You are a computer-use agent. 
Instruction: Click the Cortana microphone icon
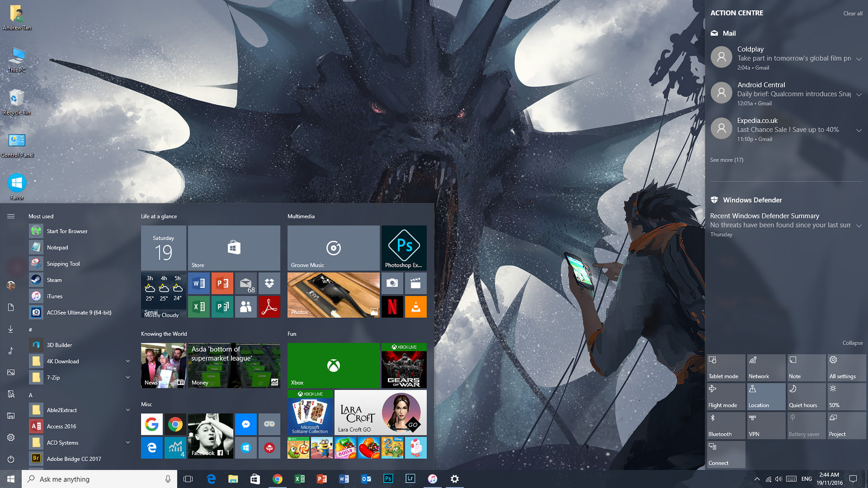(x=168, y=479)
